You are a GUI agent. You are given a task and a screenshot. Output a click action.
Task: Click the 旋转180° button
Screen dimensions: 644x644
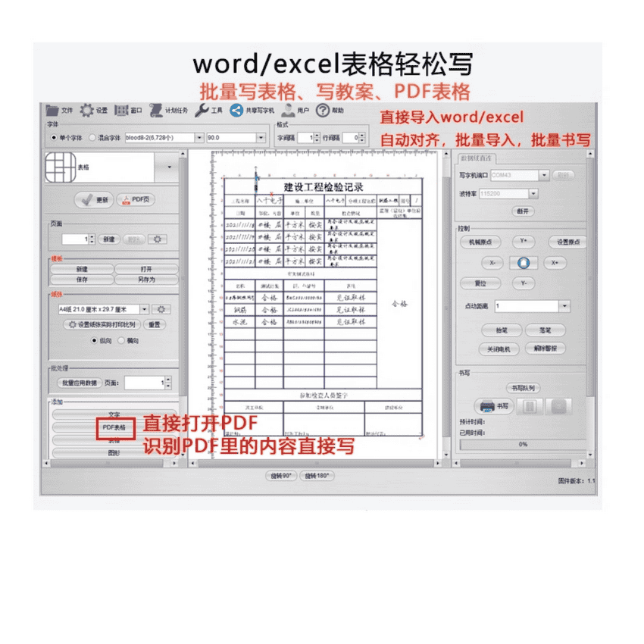pyautogui.click(x=317, y=476)
